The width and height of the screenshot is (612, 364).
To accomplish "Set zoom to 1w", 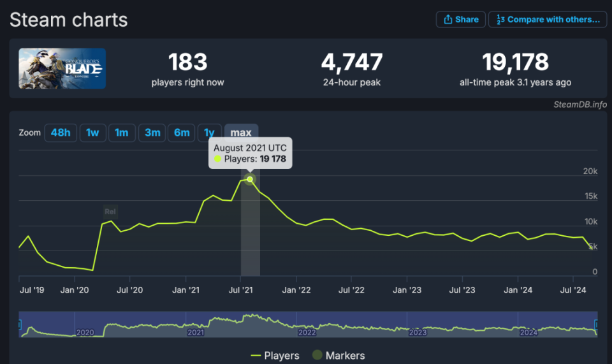I will (92, 133).
